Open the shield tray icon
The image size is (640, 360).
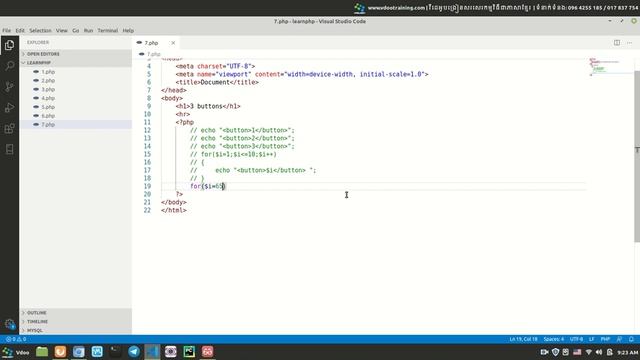point(555,352)
